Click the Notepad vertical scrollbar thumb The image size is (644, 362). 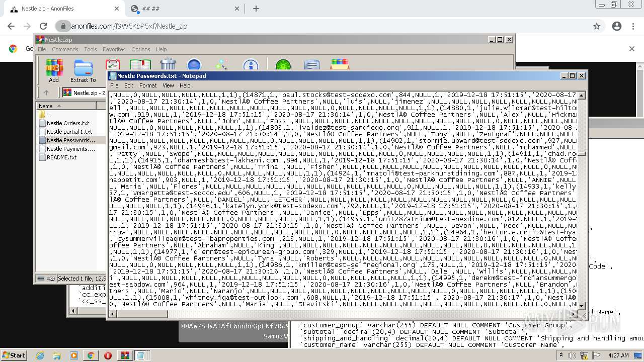582,153
